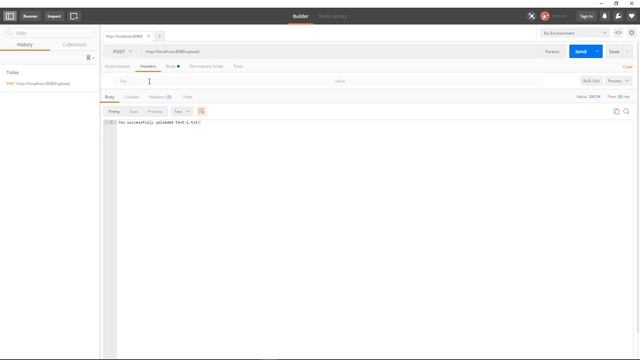Open the POST method dropdown

(122, 51)
